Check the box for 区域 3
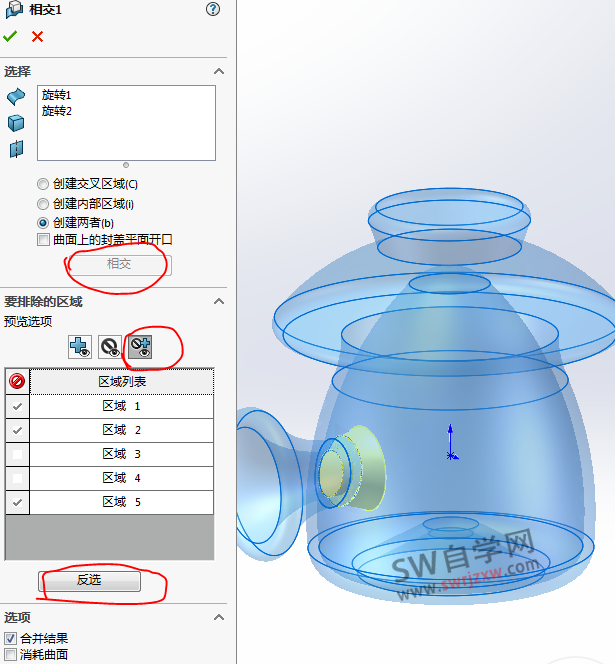This screenshot has height=664, width=615. pos(17,454)
